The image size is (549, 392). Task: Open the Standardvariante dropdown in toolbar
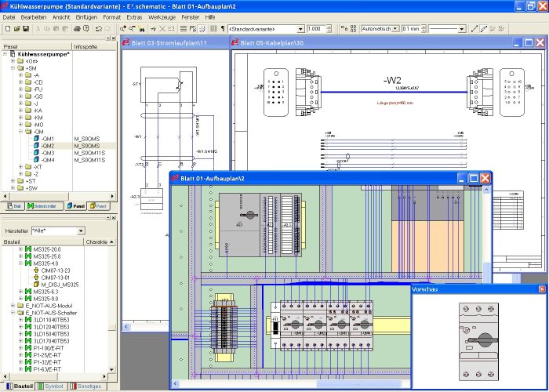300,29
